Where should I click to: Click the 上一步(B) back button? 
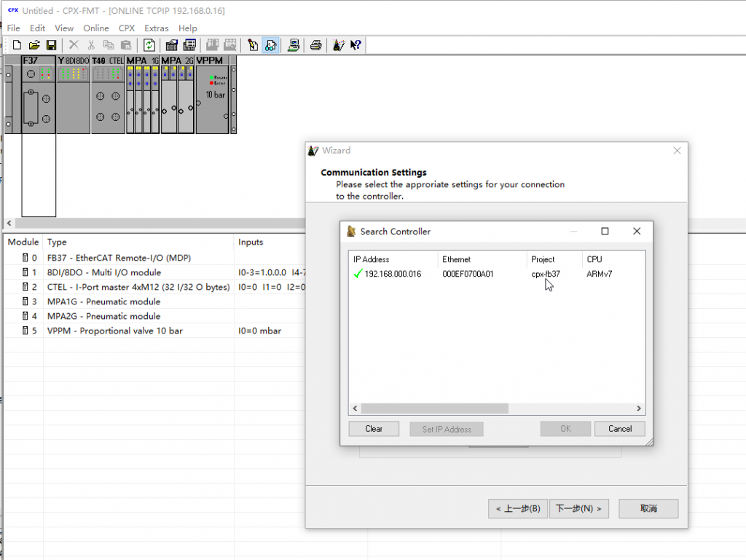[518, 508]
